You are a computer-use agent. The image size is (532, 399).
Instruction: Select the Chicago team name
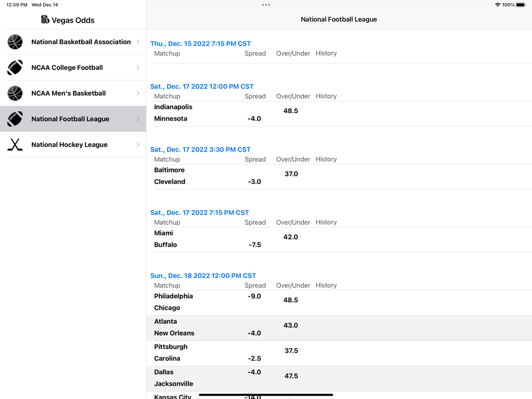coord(167,307)
